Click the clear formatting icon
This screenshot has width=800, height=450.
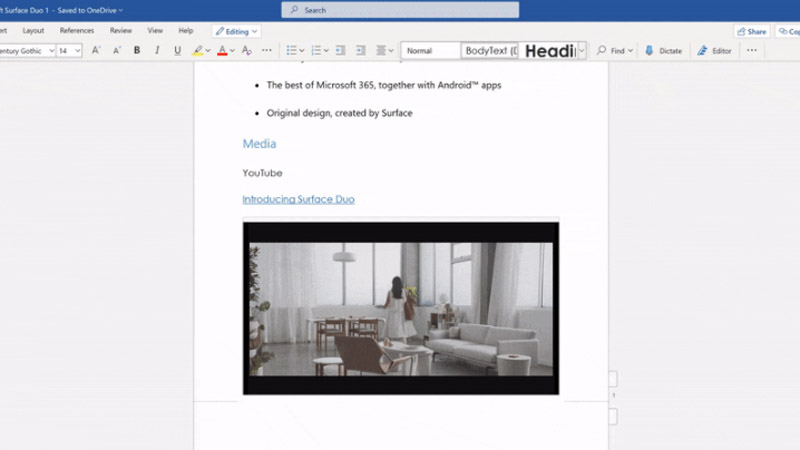pyautogui.click(x=246, y=50)
